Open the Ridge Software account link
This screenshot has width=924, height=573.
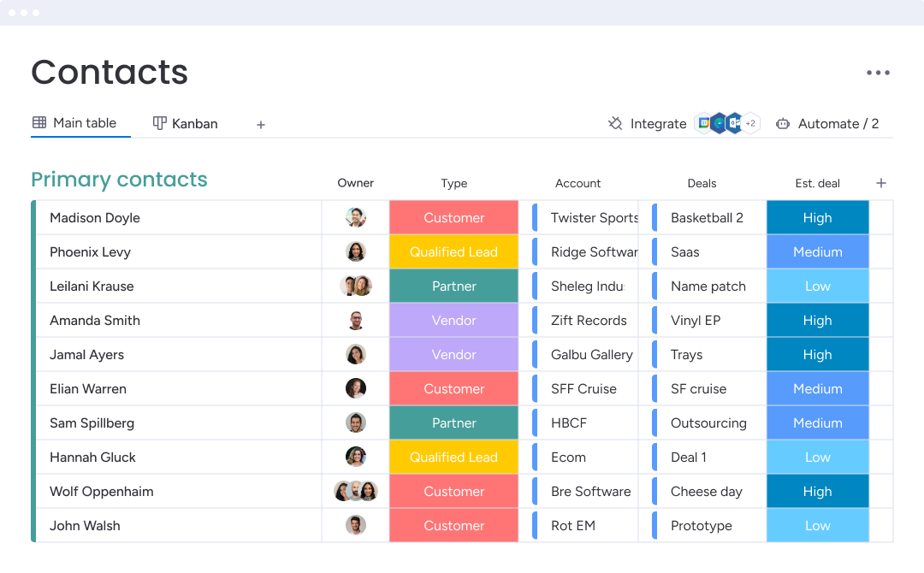click(x=594, y=251)
